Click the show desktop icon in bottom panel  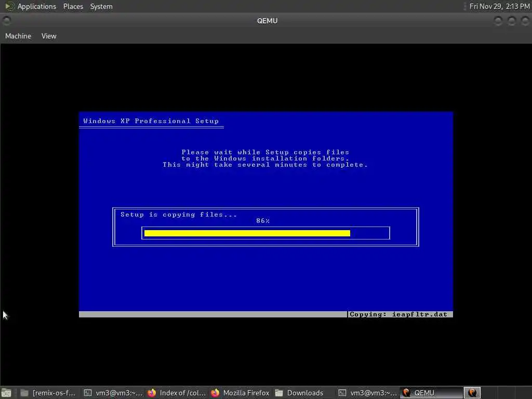pos(6,393)
